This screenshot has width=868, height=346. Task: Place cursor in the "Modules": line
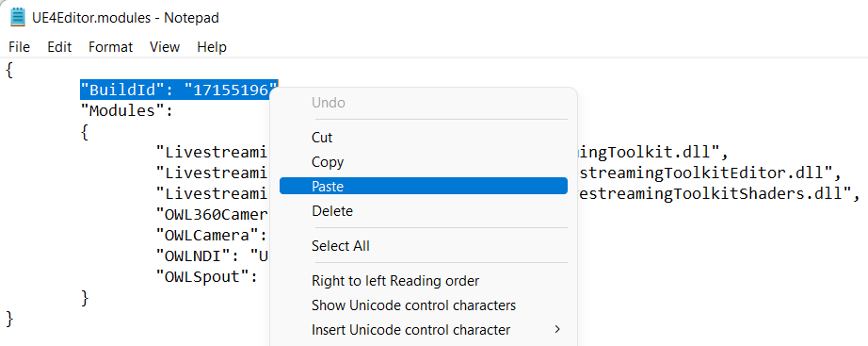(127, 111)
